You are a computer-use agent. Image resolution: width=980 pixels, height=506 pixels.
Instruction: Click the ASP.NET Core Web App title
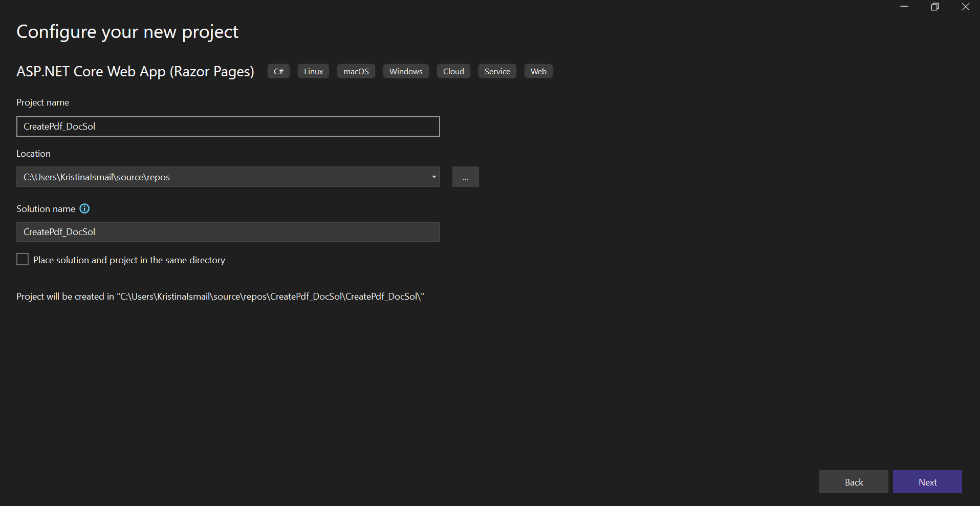click(135, 71)
